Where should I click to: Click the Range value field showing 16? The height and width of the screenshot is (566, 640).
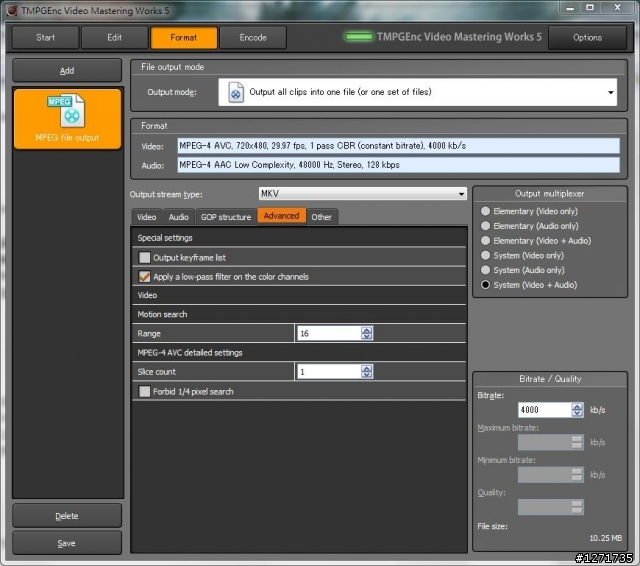tap(329, 333)
